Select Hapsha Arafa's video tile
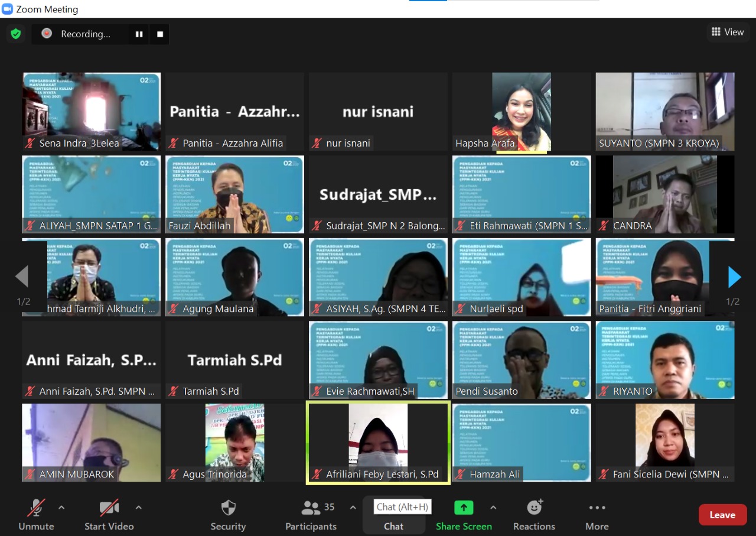Screen dimensions: 756x536 (x=522, y=111)
